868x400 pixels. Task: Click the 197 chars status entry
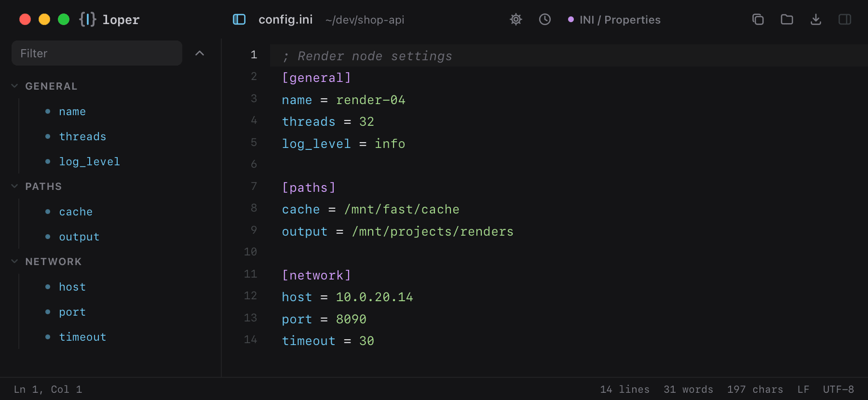pyautogui.click(x=755, y=389)
